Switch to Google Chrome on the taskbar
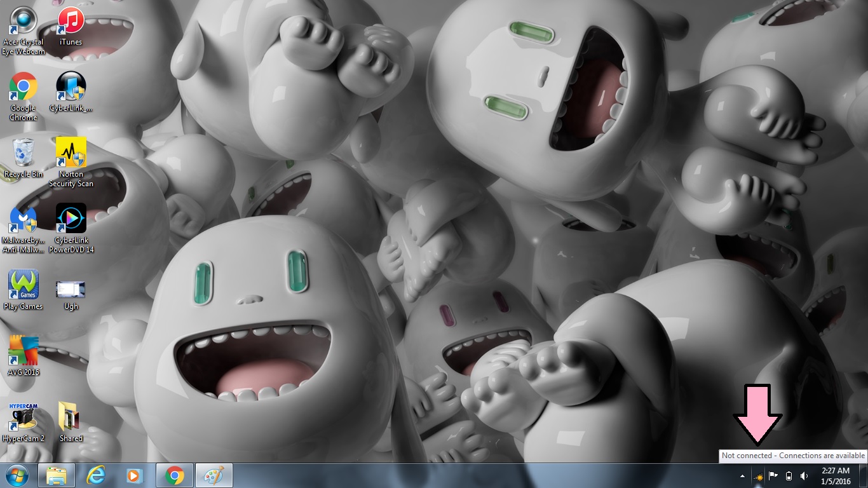 (x=175, y=475)
